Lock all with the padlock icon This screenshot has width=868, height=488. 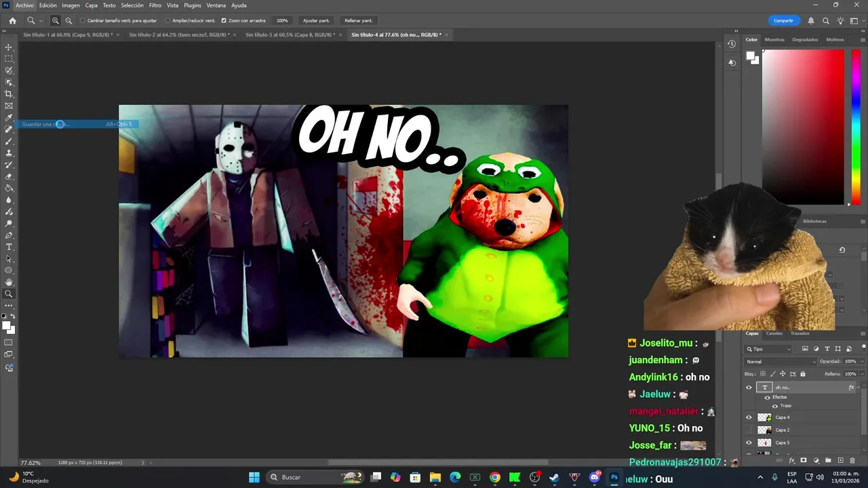(803, 373)
